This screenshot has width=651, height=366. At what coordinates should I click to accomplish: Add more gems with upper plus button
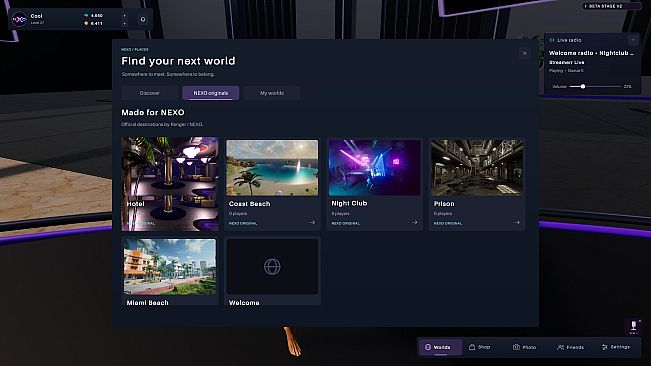pyautogui.click(x=125, y=16)
